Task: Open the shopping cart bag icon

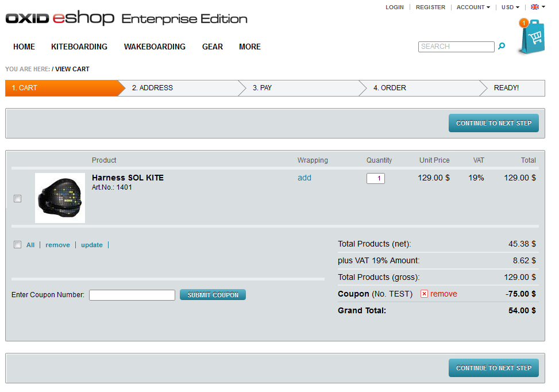Action: tap(531, 36)
